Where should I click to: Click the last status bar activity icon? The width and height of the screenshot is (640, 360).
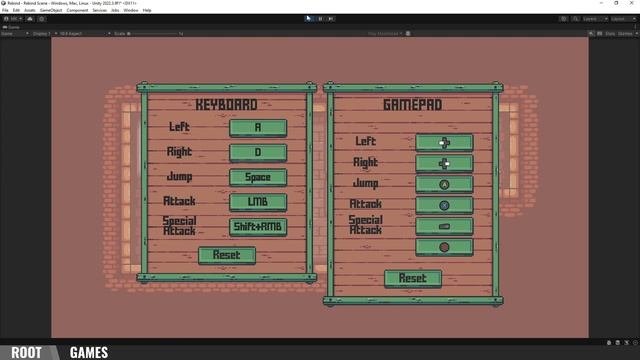pos(636,343)
